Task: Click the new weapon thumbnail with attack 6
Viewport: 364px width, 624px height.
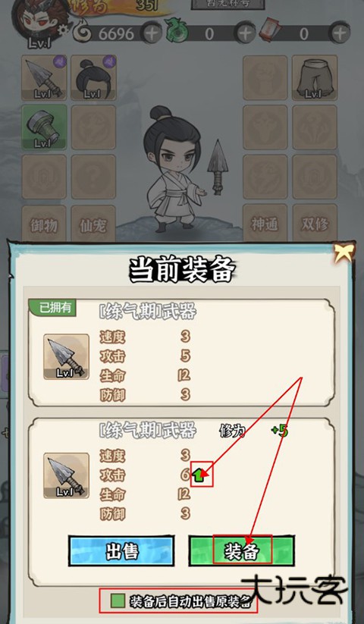Action: 66,475
